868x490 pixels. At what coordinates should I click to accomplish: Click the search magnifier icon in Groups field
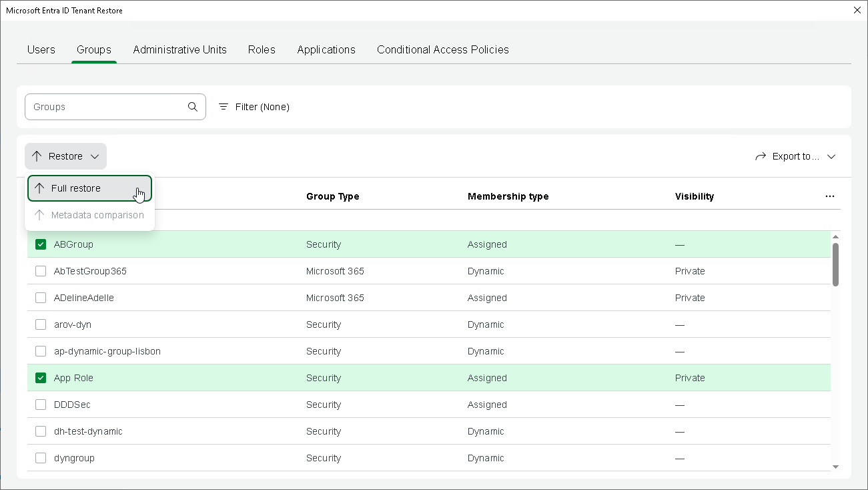coord(193,107)
